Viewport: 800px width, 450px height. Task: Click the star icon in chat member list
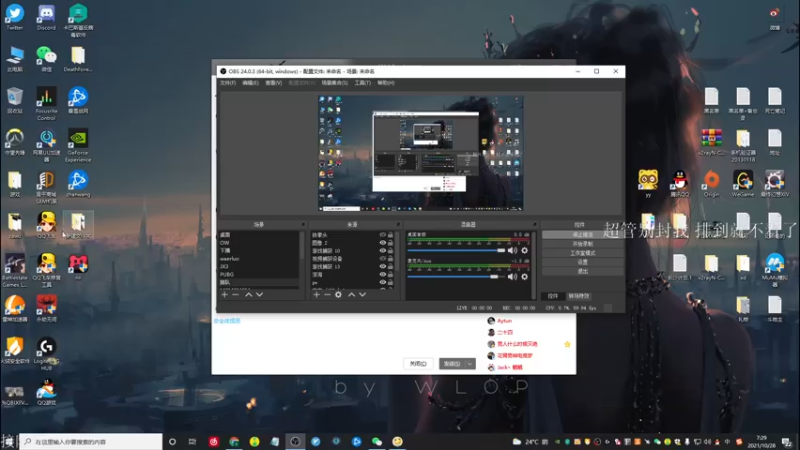567,344
